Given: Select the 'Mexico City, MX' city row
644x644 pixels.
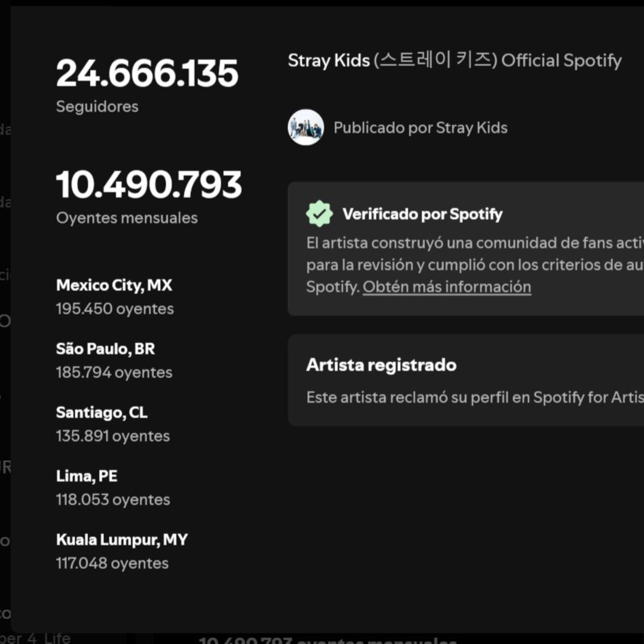Looking at the screenshot, I should (x=114, y=285).
